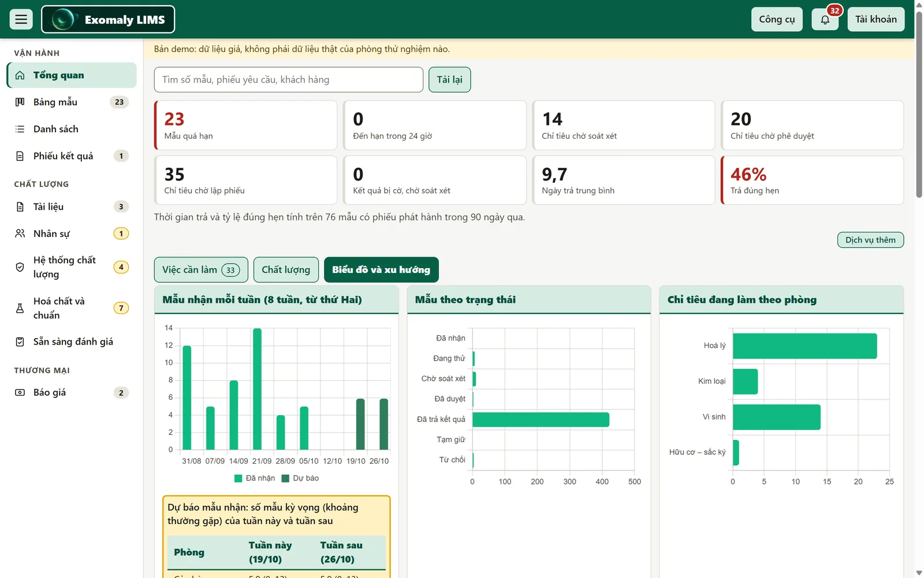The height and width of the screenshot is (578, 924).
Task: Click the board icon beside Bảng mẫu
Action: 20,102
